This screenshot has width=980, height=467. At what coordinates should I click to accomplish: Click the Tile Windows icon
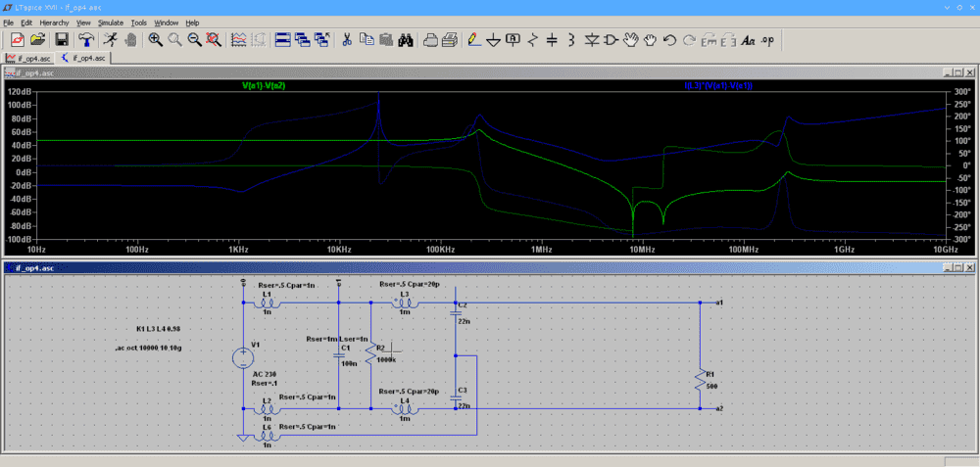[x=283, y=40]
